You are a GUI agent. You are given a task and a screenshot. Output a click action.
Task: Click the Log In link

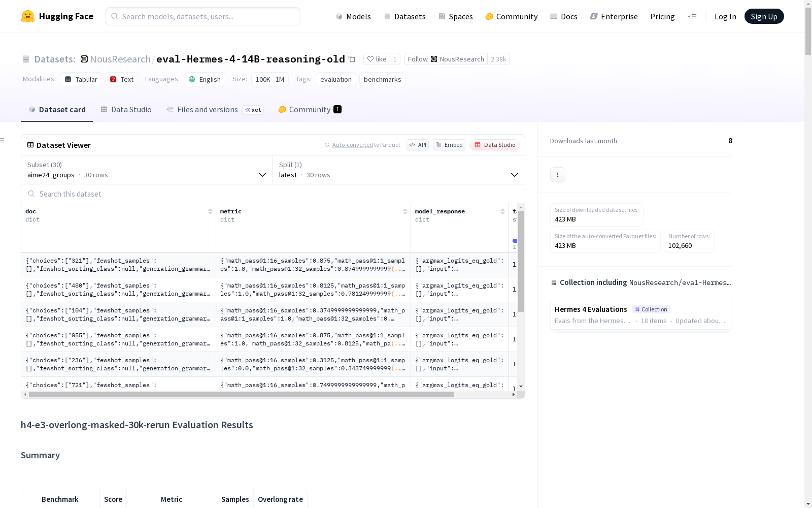725,16
